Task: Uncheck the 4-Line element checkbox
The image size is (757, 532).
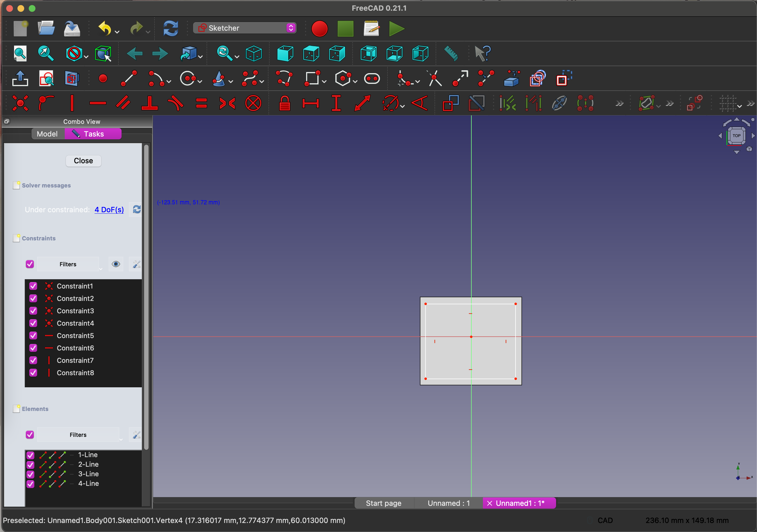Action: tap(30, 484)
